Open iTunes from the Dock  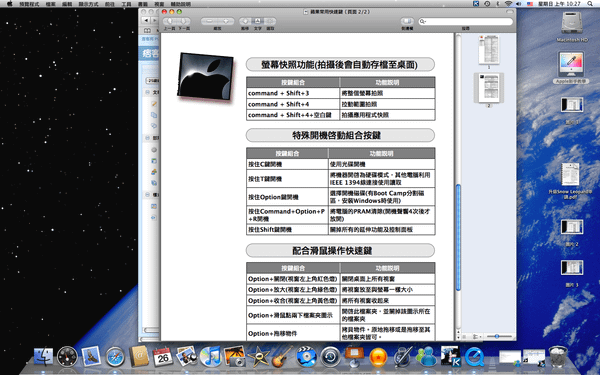(210, 357)
